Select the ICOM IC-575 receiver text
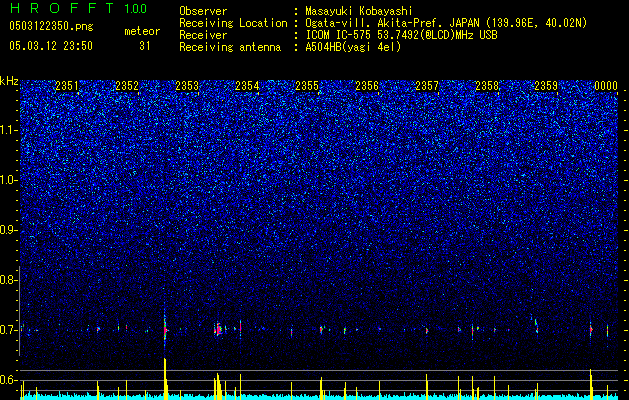Viewport: 629px width, 400px height. (x=401, y=35)
